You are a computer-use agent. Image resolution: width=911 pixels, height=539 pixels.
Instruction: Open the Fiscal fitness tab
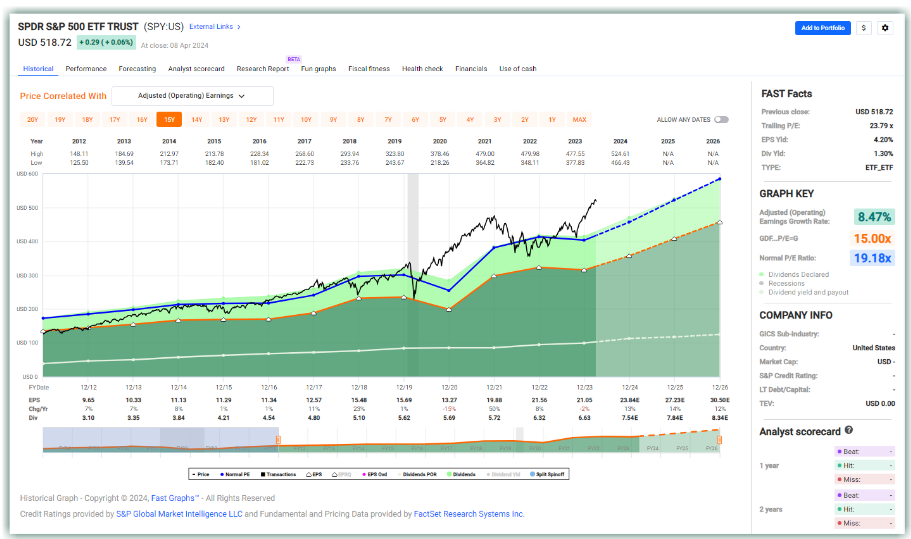(x=369, y=69)
